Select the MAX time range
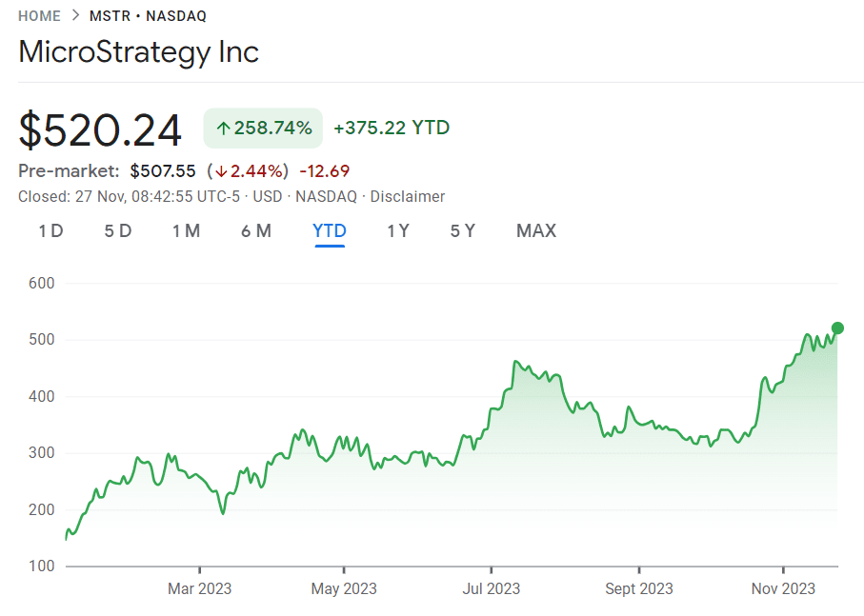Viewport: 864px width, 616px height. pos(535,230)
